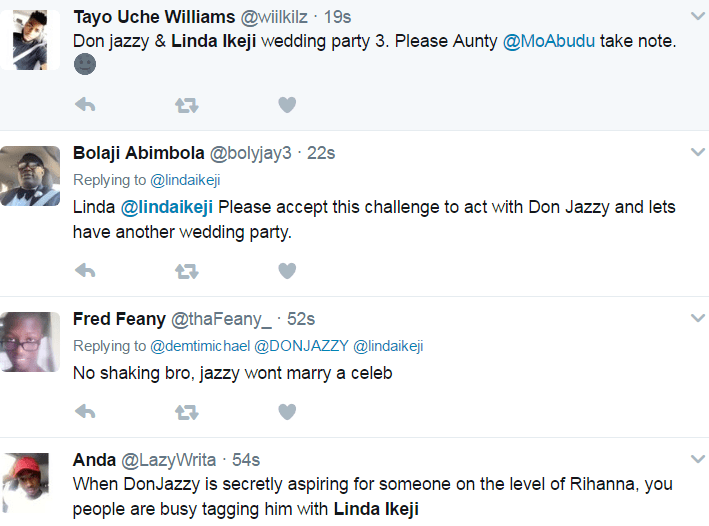Open Anda's profile via avatar with red cap
This screenshot has height=526, width=709.
click(26, 483)
